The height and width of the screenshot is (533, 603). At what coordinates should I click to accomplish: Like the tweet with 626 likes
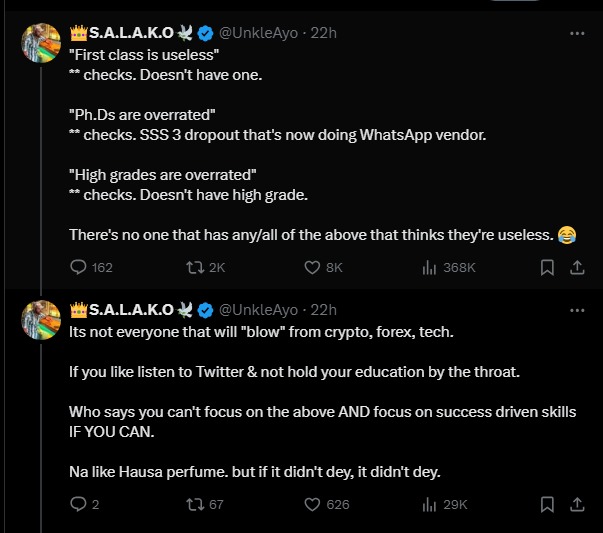click(314, 504)
